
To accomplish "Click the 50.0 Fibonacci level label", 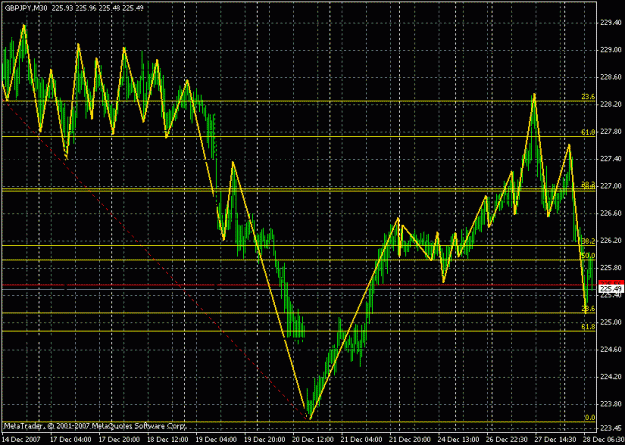I will 588,255.
